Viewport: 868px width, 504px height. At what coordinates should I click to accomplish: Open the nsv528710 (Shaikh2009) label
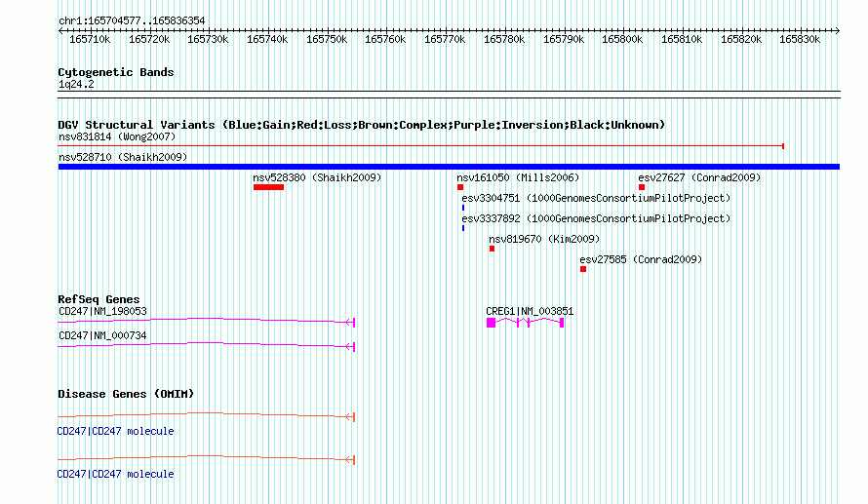tap(123, 157)
